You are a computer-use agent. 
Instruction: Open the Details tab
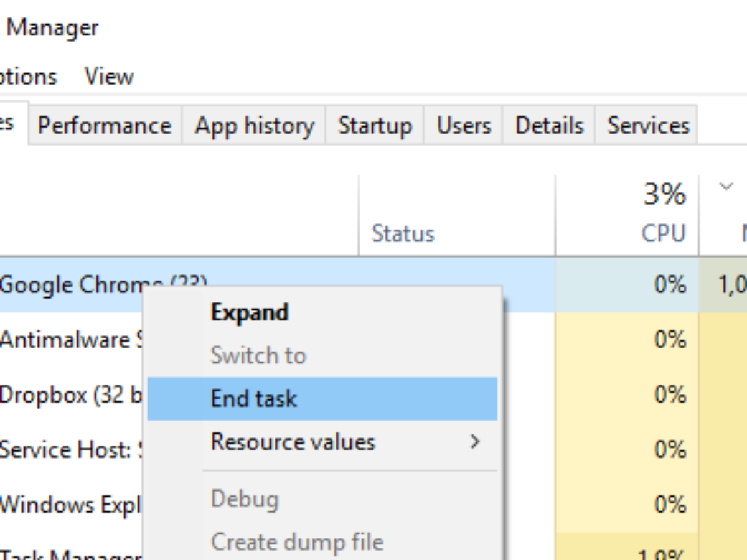point(549,125)
